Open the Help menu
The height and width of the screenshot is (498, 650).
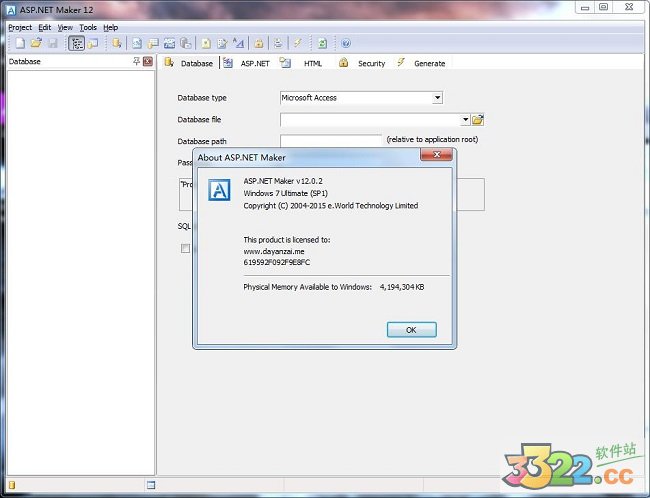tap(111, 27)
